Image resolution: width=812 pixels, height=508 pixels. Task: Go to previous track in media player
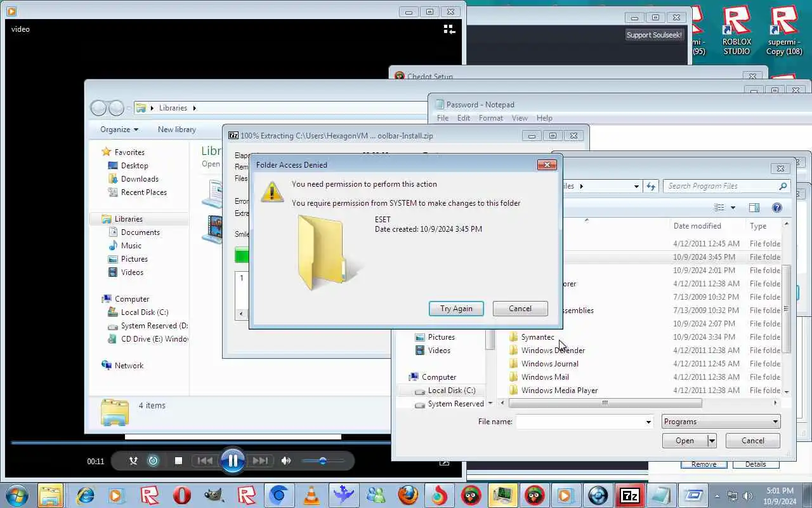click(x=205, y=461)
